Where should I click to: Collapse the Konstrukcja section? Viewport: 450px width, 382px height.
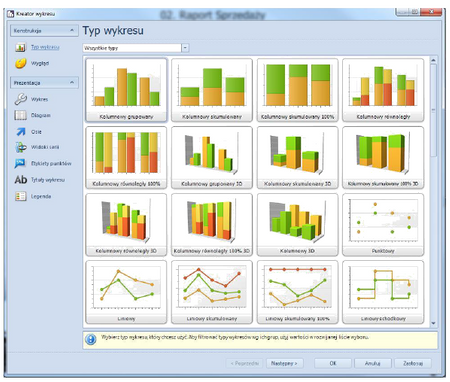pos(72,30)
